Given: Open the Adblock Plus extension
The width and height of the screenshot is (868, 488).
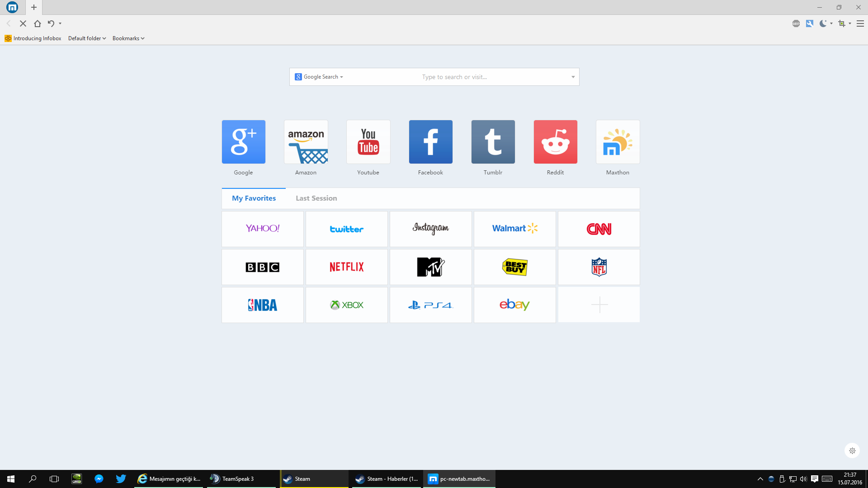Looking at the screenshot, I should (796, 23).
